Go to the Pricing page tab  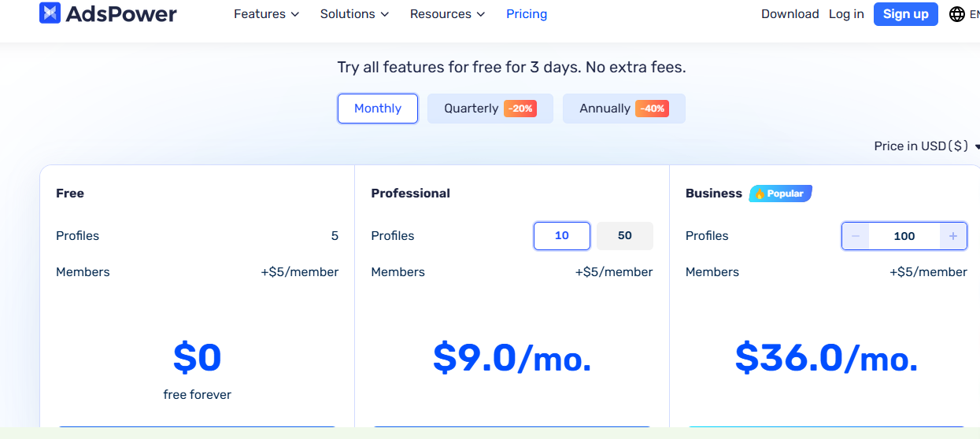tap(527, 14)
